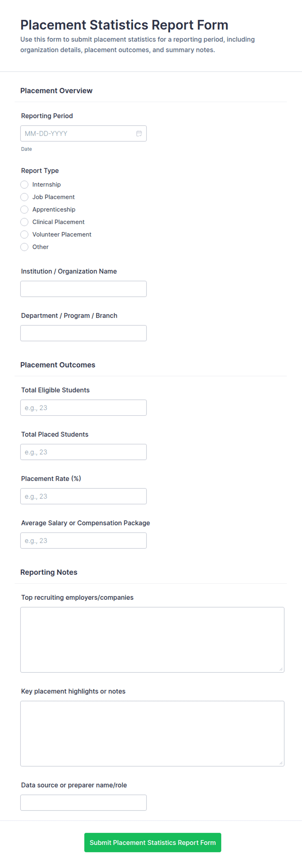Focus Data source or preparer name/role field
Viewport: 302px width, 868px height.
[83, 802]
